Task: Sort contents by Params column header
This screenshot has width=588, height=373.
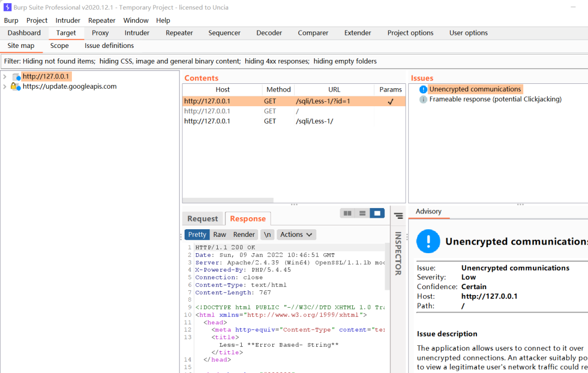Action: pos(390,90)
